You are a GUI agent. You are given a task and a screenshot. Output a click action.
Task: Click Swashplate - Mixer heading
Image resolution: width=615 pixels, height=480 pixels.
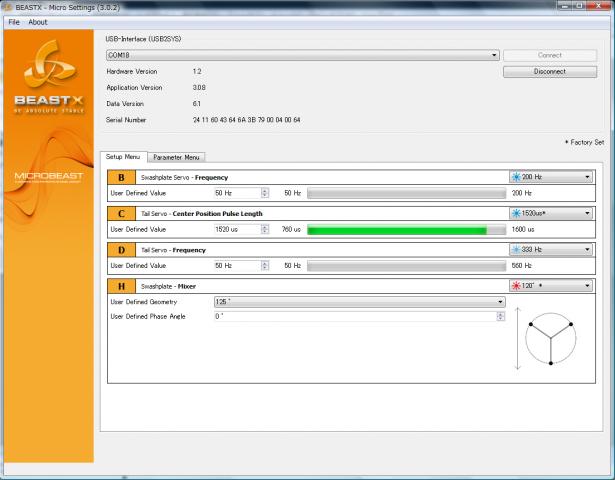(x=168, y=286)
